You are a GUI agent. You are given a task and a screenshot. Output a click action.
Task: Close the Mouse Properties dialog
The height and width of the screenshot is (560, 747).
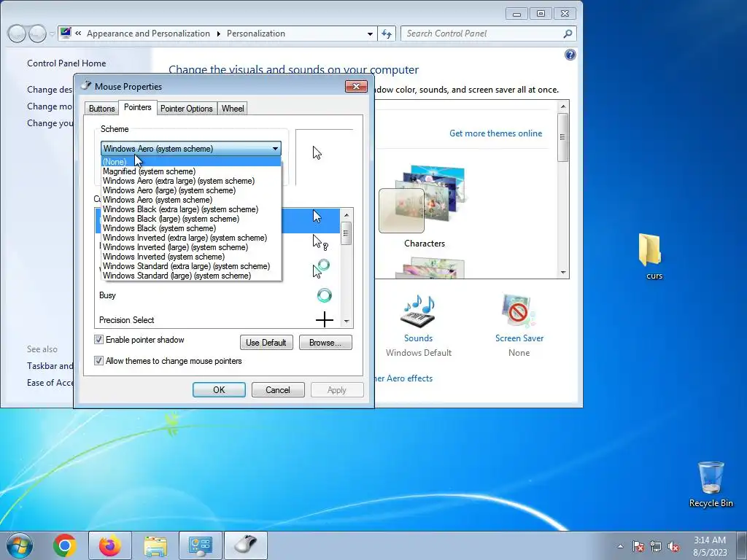pyautogui.click(x=356, y=86)
